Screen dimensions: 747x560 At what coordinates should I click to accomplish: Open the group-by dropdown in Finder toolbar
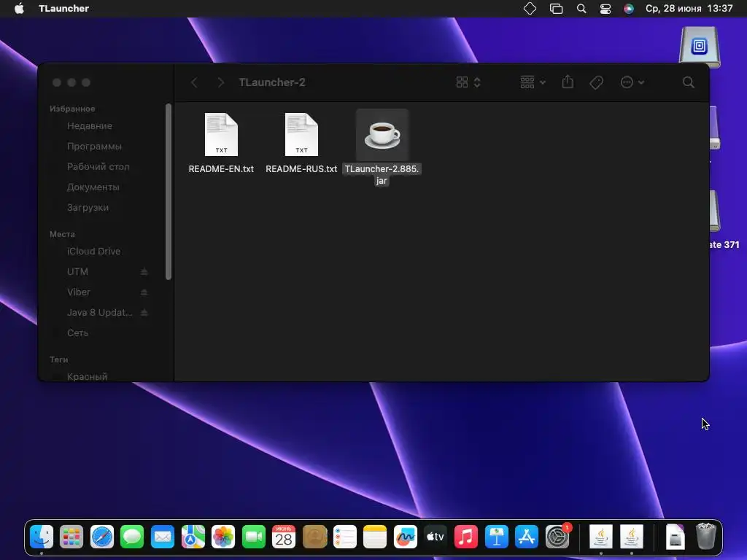click(533, 82)
